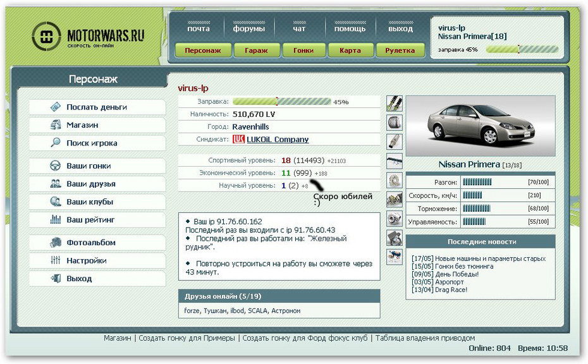The height and width of the screenshot is (364, 588).
Task: Open the brake disc parts icon
Action: (x=395, y=180)
